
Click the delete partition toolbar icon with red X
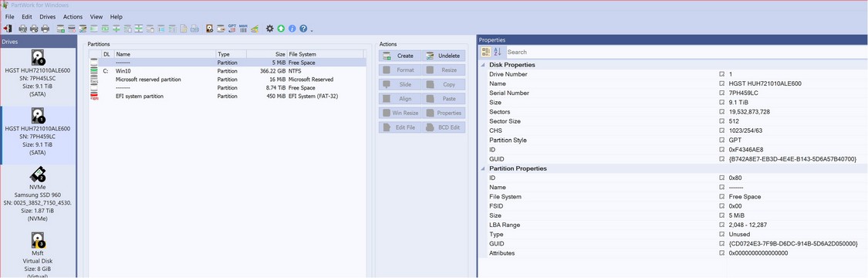point(72,29)
